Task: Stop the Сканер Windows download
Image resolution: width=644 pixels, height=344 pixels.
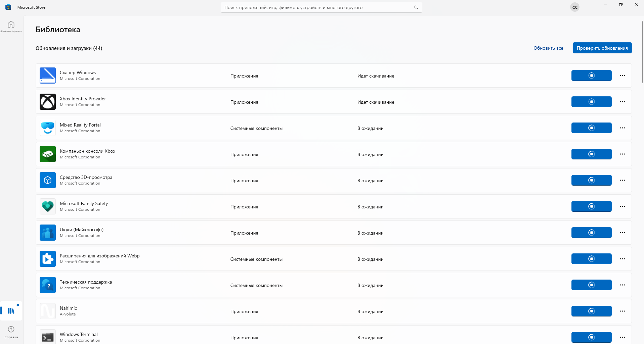Action: [591, 76]
